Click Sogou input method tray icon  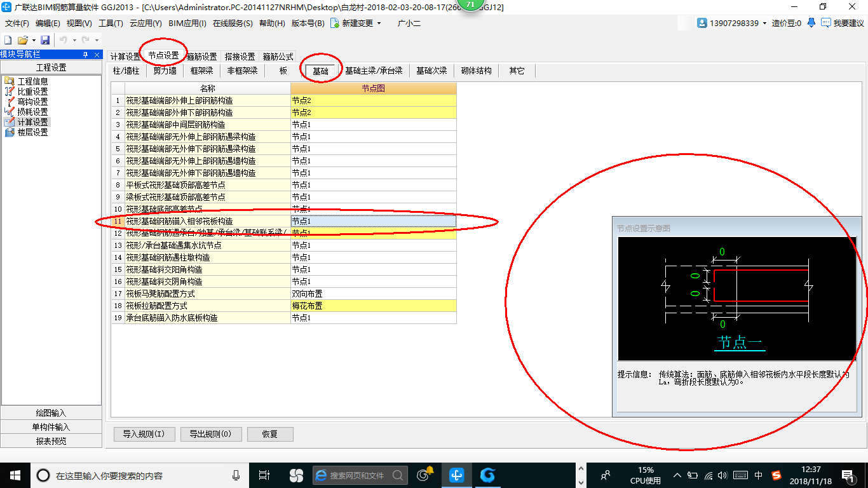[x=776, y=475]
